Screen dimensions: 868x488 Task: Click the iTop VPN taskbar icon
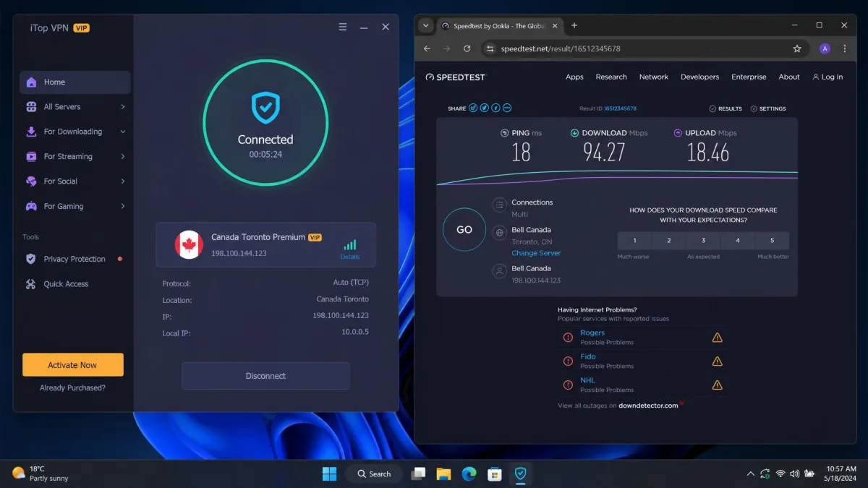(x=520, y=474)
